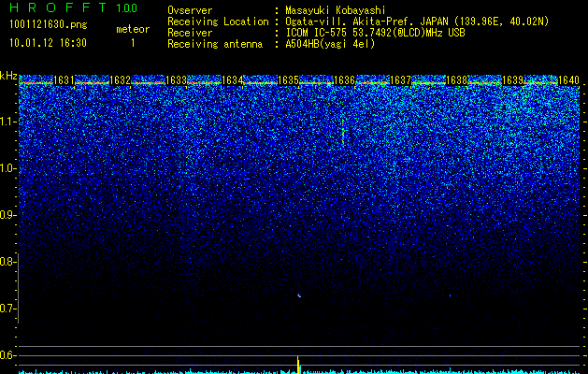Click the 0.8 frequency axis label
The image size is (588, 374).
8,262
